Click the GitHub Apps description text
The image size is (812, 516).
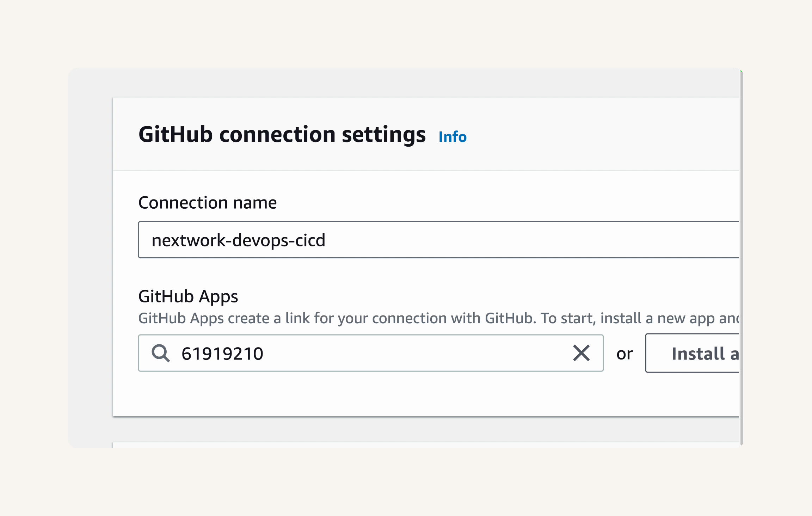(439, 318)
